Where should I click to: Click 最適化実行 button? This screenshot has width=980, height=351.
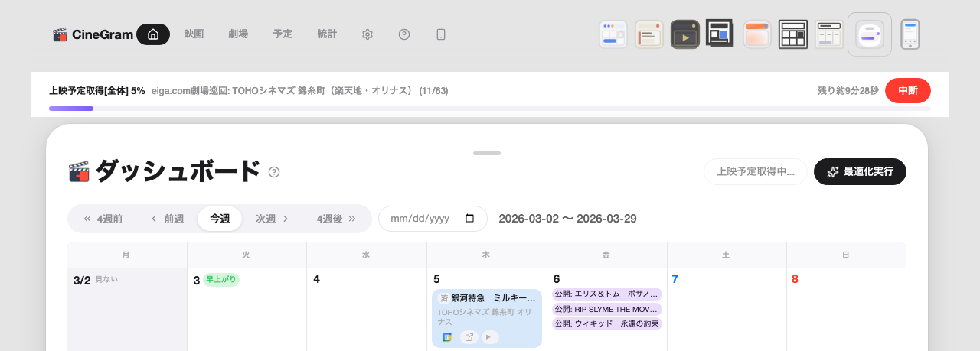pyautogui.click(x=860, y=172)
